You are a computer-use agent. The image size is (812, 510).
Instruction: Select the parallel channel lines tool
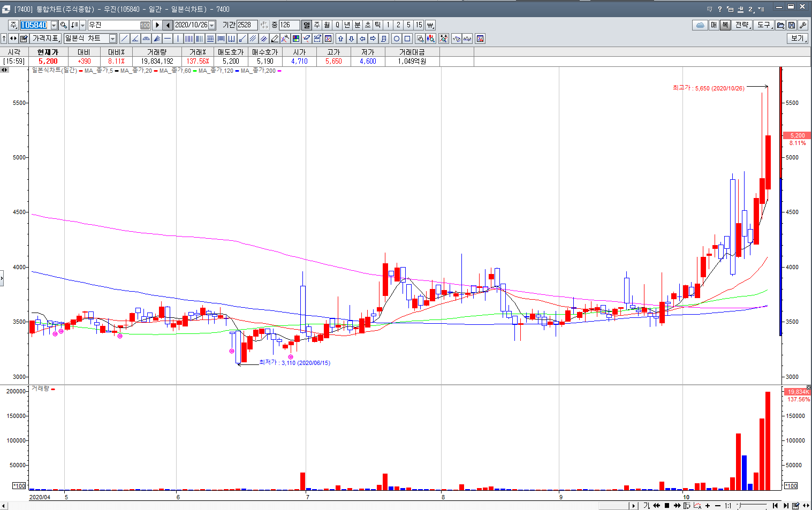pyautogui.click(x=253, y=39)
